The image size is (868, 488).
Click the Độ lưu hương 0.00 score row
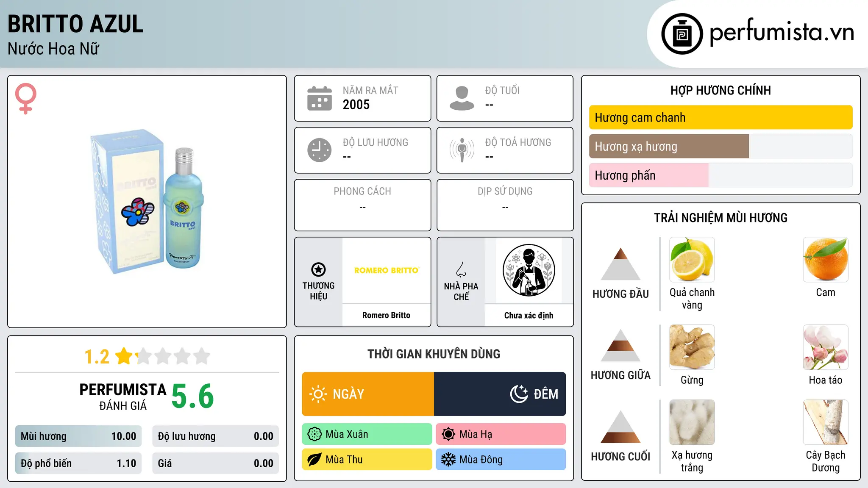216,436
